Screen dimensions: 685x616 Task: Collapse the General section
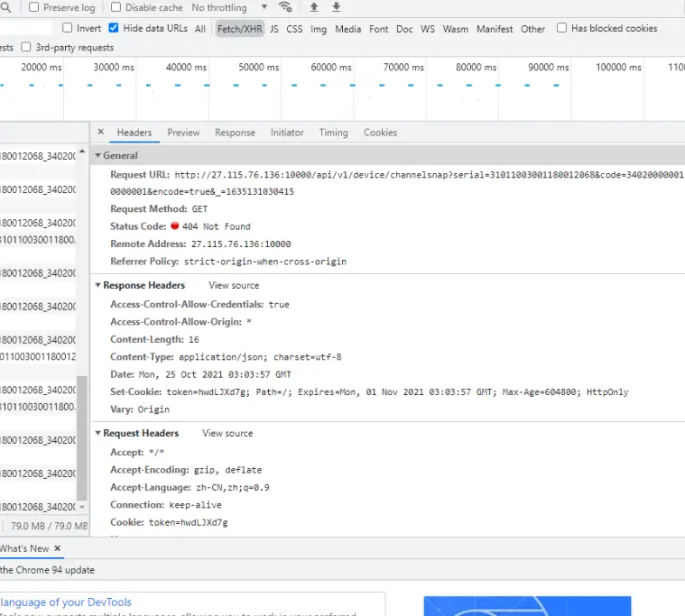coord(97,156)
